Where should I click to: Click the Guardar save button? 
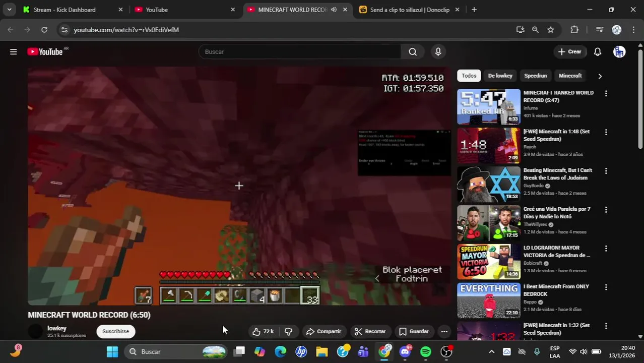(x=414, y=331)
